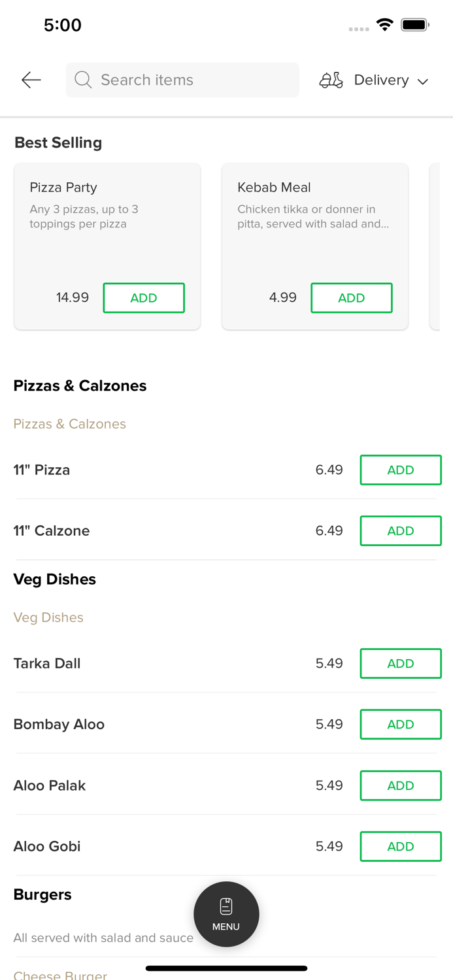This screenshot has height=980, width=453.
Task: Tap the 11" Pizza item name
Action: [x=42, y=470]
